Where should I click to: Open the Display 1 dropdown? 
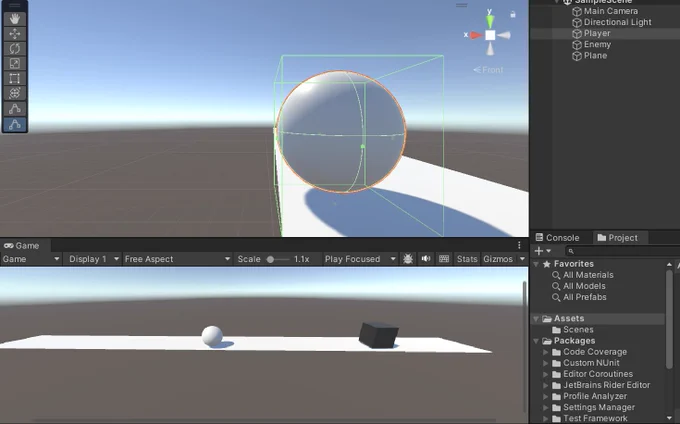(93, 259)
